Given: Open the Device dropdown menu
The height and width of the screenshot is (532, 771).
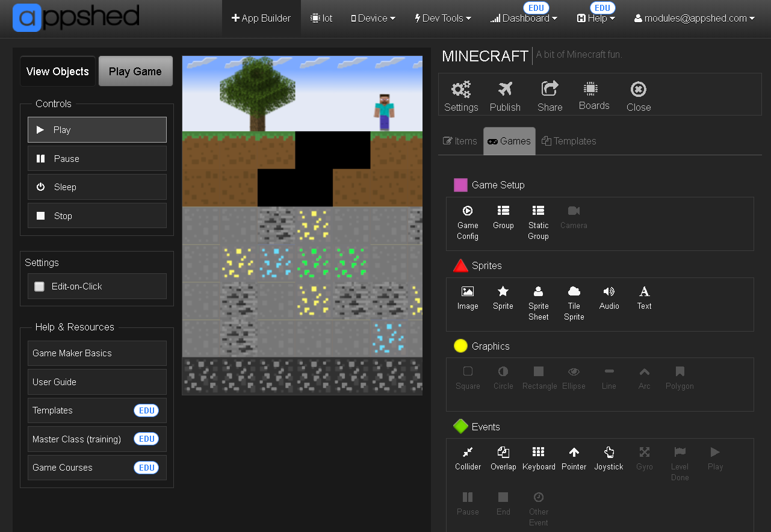Looking at the screenshot, I should point(373,18).
